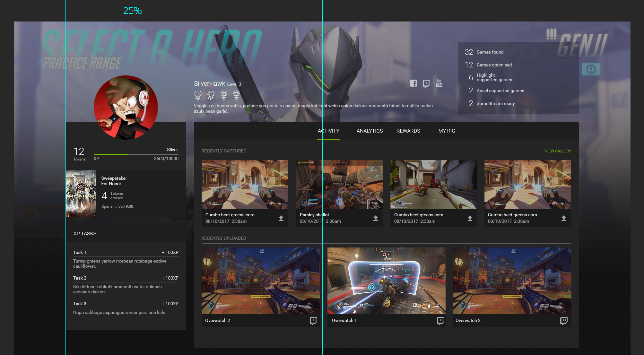Viewport: 644px width, 355px height.
Task: Open the Overwatch 1 uploaded video thumbnail
Action: click(386, 281)
